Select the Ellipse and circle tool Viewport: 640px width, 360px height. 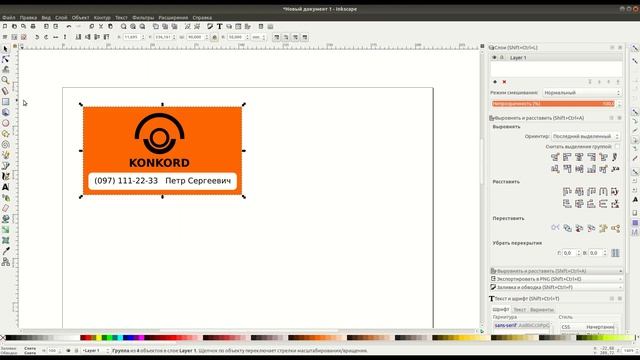pyautogui.click(x=5, y=123)
